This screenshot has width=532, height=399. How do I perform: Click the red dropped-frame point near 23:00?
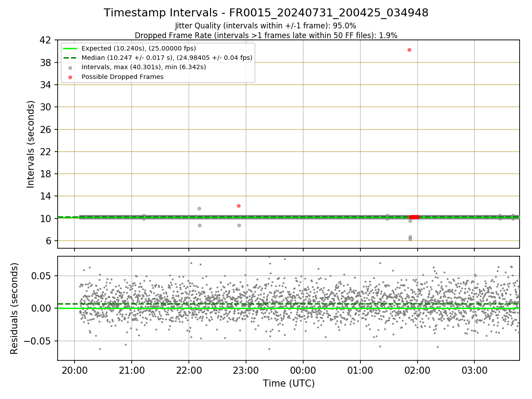point(239,206)
